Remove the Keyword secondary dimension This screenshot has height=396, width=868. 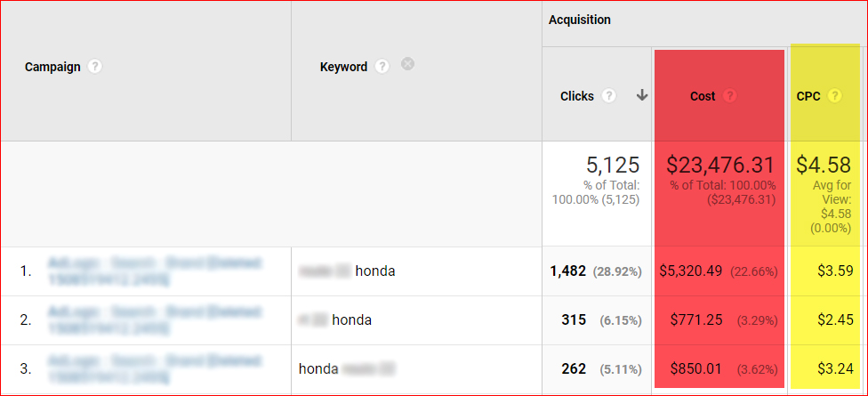pyautogui.click(x=407, y=64)
